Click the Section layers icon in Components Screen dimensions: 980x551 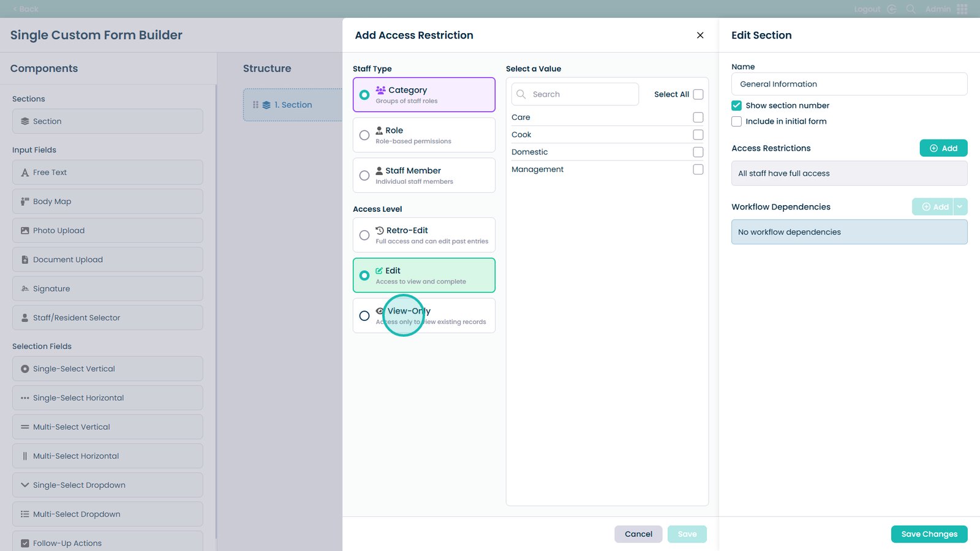click(25, 121)
